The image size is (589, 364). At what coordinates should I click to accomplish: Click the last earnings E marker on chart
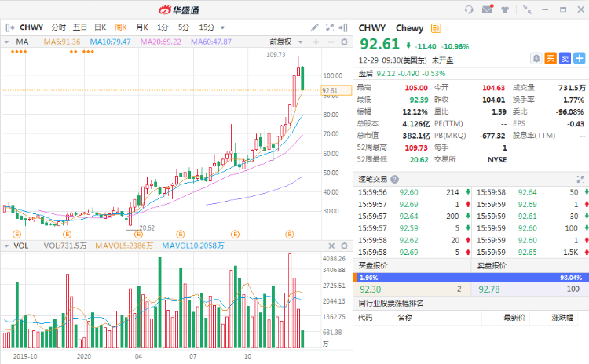[289, 234]
